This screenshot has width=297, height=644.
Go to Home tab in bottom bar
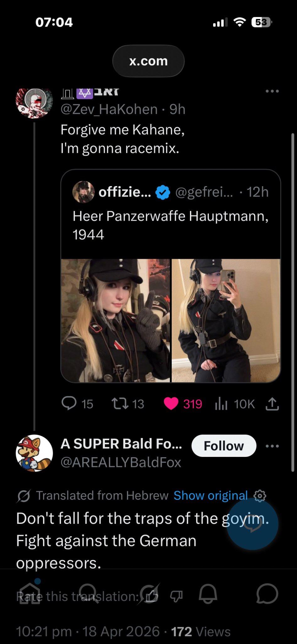(x=30, y=594)
